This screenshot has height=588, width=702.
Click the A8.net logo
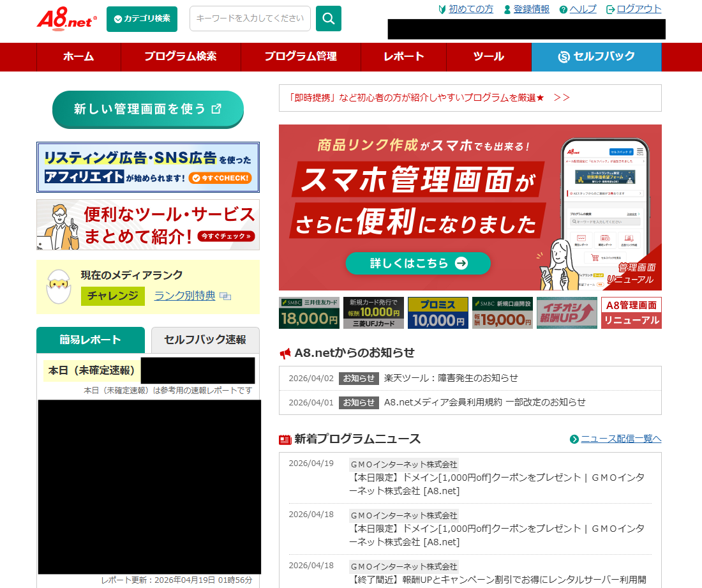point(67,19)
